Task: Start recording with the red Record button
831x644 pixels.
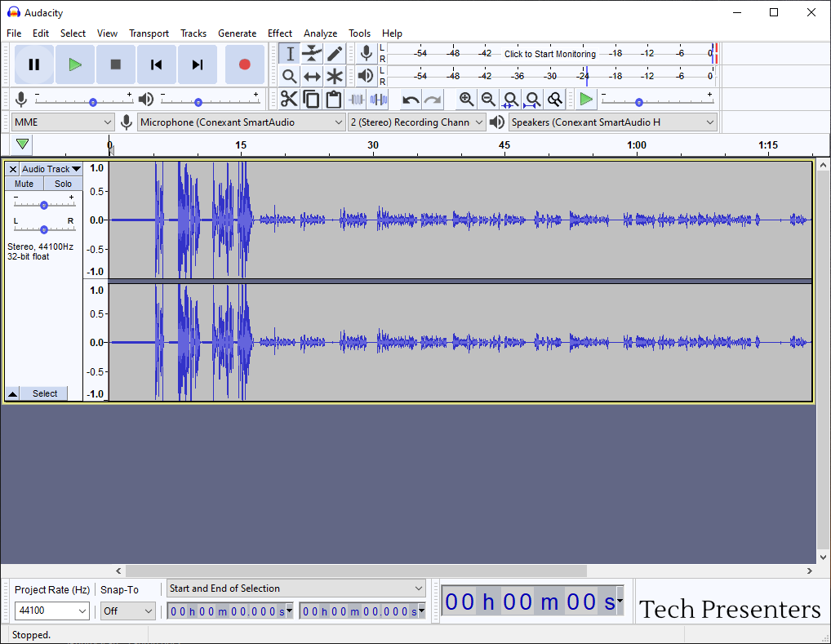Action: click(244, 64)
